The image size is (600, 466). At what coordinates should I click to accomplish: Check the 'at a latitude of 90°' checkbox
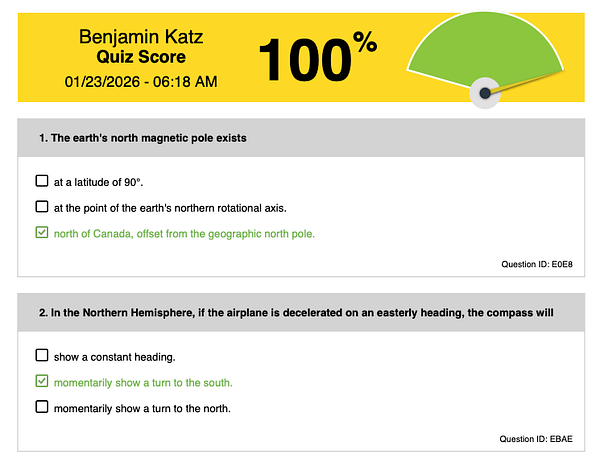click(x=41, y=181)
